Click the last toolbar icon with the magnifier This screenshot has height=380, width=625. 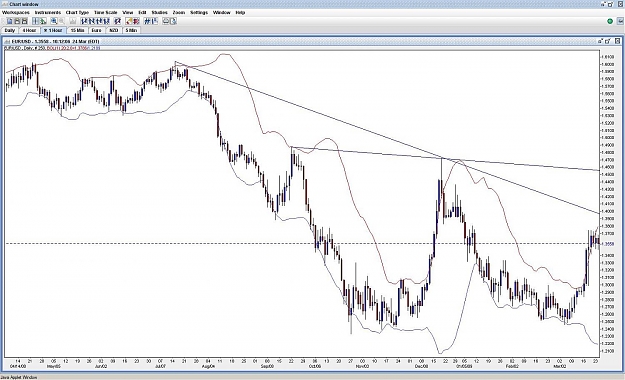point(173,21)
